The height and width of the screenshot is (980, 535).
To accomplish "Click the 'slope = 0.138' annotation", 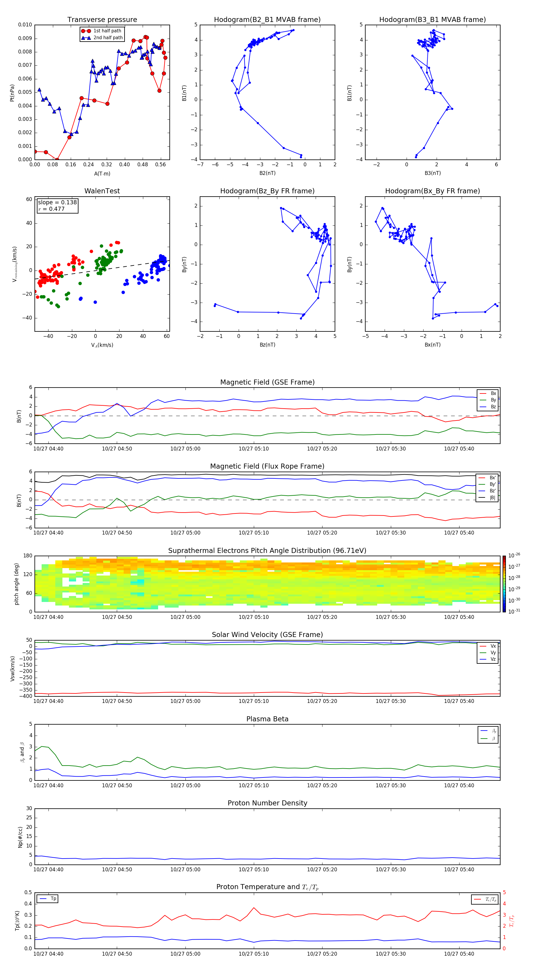I will pyautogui.click(x=57, y=203).
